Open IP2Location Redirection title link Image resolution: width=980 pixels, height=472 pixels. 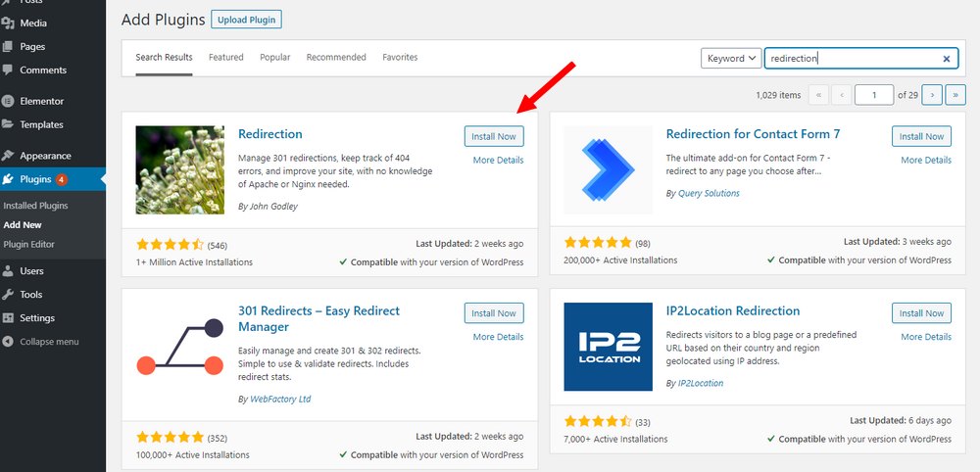[733, 311]
